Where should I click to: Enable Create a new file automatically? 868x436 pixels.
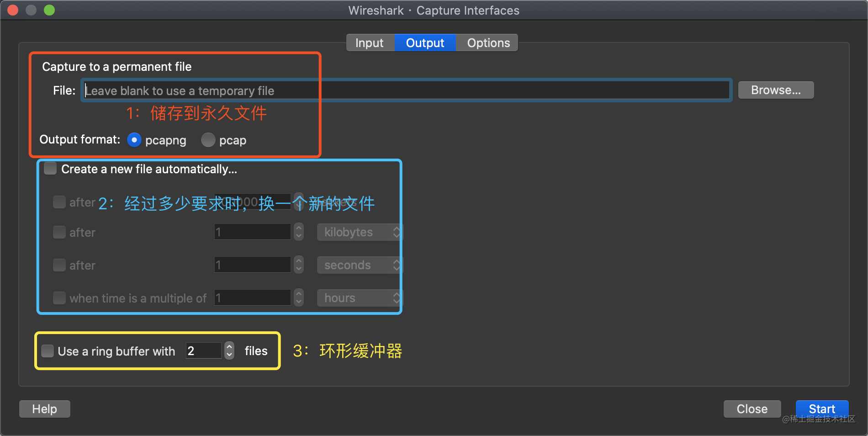pos(50,169)
